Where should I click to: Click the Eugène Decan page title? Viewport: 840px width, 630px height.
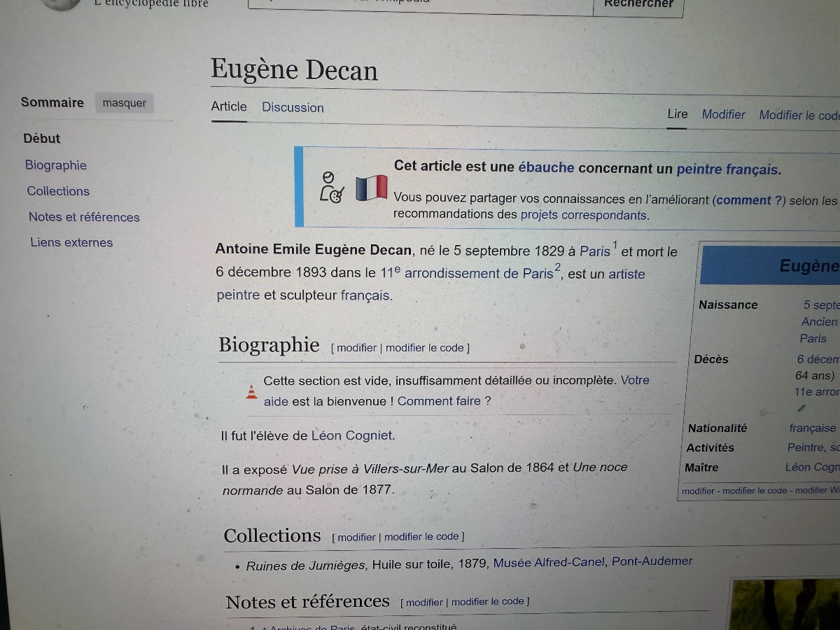click(x=294, y=70)
